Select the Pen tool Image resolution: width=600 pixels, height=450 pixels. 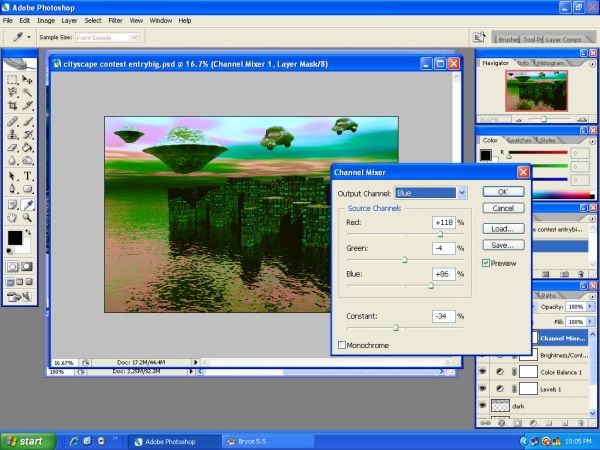click(12, 189)
